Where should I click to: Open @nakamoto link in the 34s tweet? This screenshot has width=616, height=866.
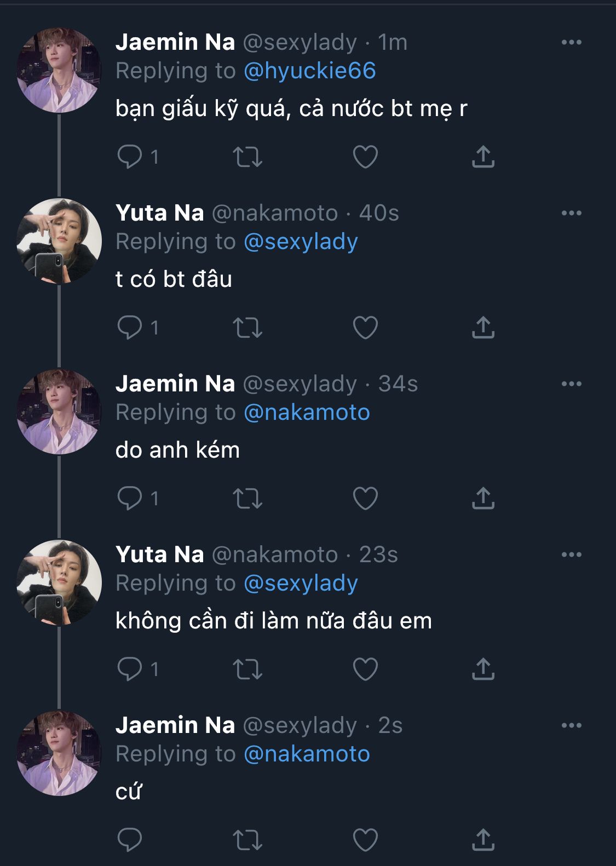[x=307, y=413]
